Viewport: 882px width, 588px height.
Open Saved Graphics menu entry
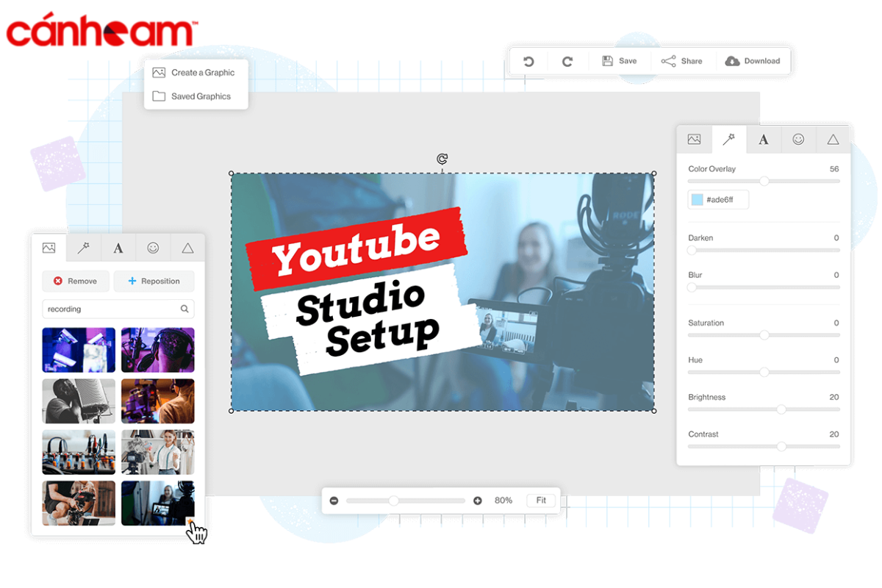(x=192, y=96)
